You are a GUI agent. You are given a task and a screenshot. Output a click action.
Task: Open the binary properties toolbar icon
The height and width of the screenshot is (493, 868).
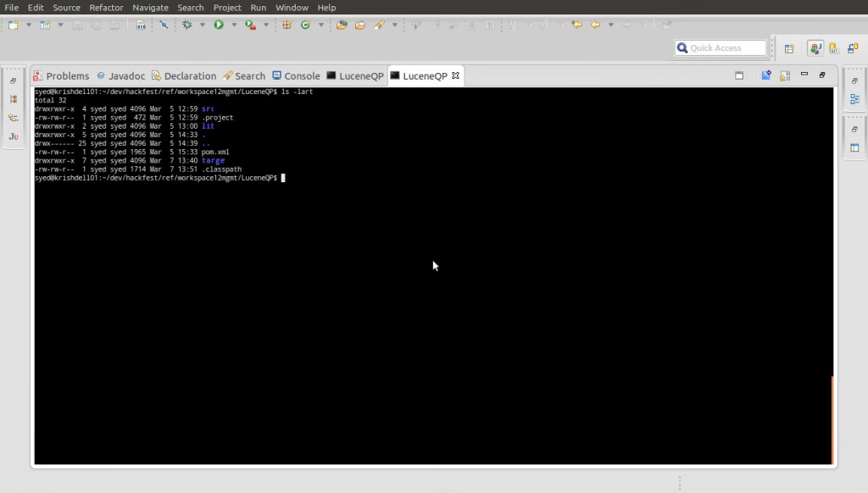[141, 25]
